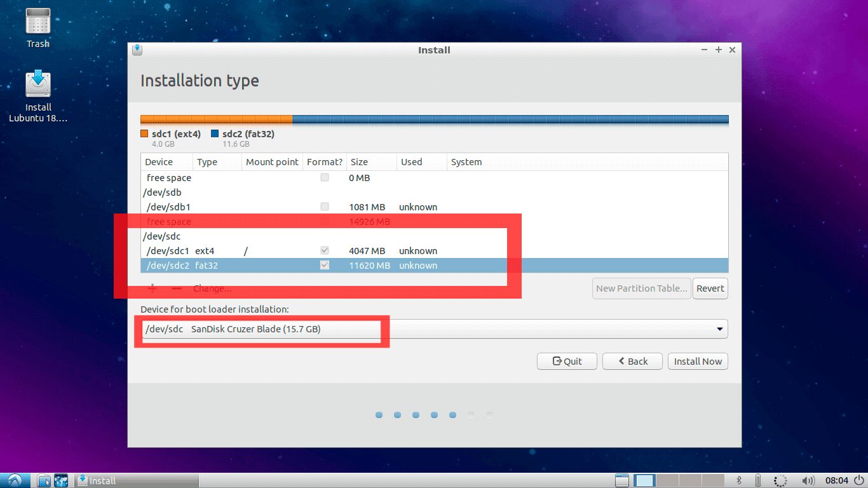Toggle the format checkbox for /dev/sdc1
The width and height of the screenshot is (868, 488).
[x=325, y=250]
